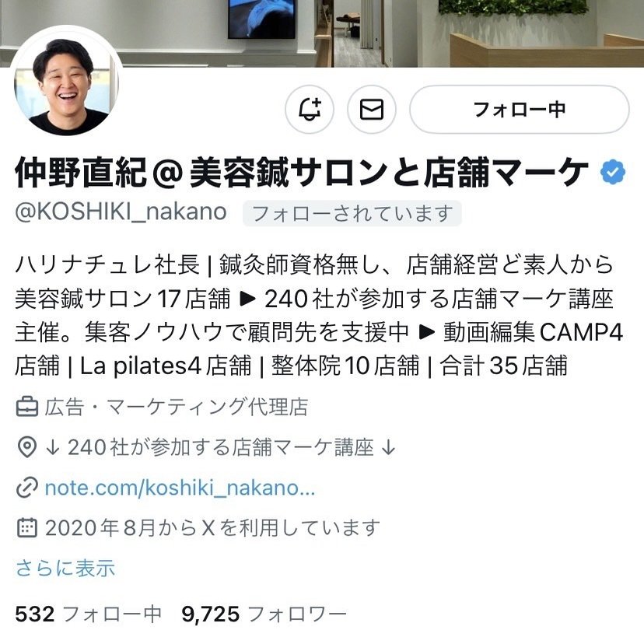The width and height of the screenshot is (644, 644).
Task: Turn on post notifications with the bell icon
Action: pos(310,109)
